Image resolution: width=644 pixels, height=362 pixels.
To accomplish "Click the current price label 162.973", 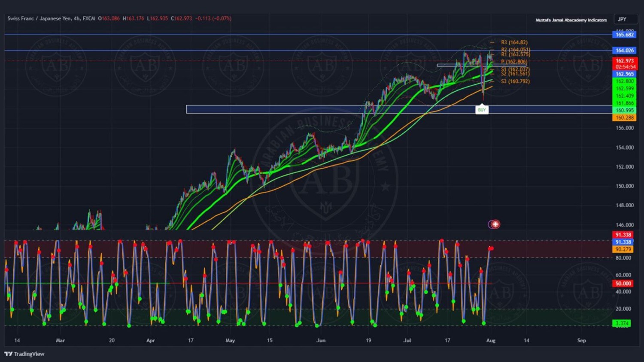I will (625, 61).
